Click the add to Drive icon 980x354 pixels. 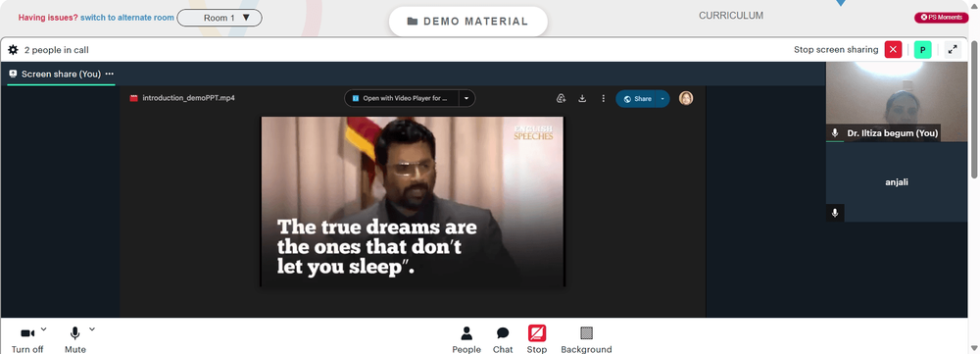tap(562, 98)
